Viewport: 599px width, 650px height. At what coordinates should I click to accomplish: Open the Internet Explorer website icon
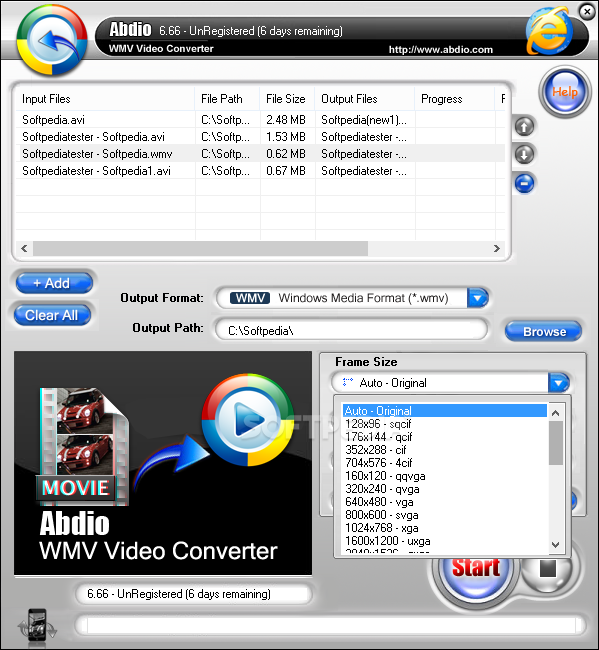(549, 31)
